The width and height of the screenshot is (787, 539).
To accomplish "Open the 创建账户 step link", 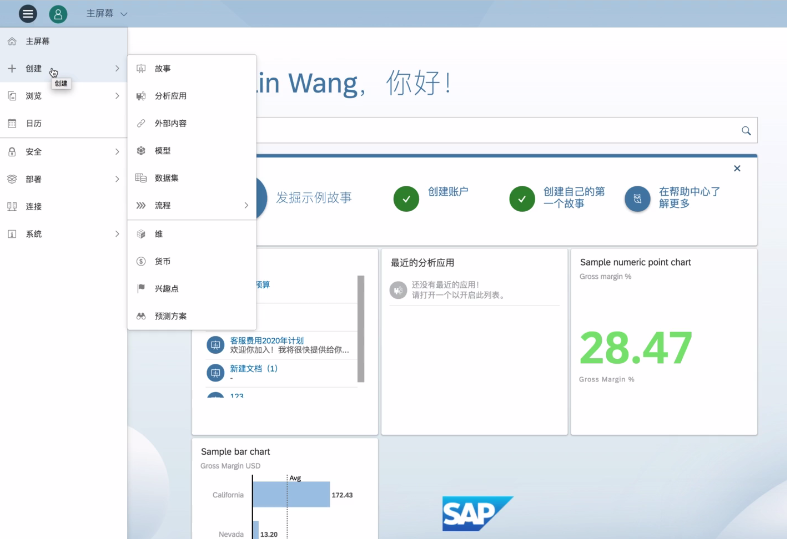I will pos(448,191).
